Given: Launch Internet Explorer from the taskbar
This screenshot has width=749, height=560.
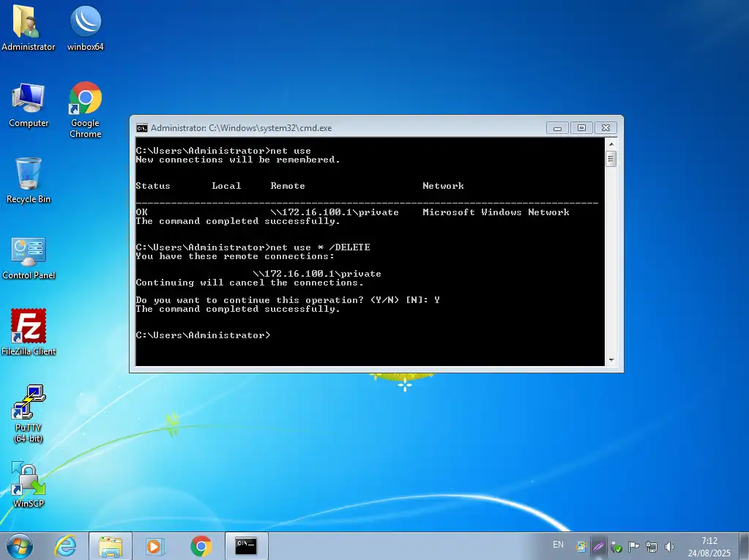Looking at the screenshot, I should click(x=66, y=546).
